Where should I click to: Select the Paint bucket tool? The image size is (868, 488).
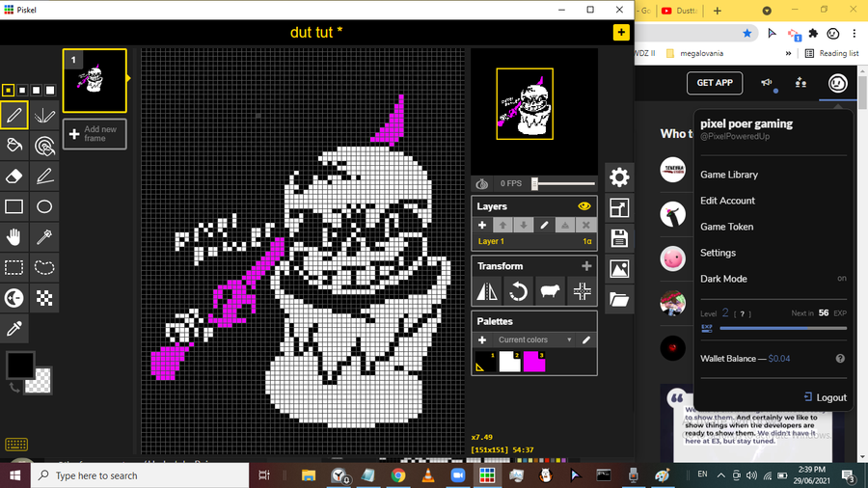click(x=14, y=146)
